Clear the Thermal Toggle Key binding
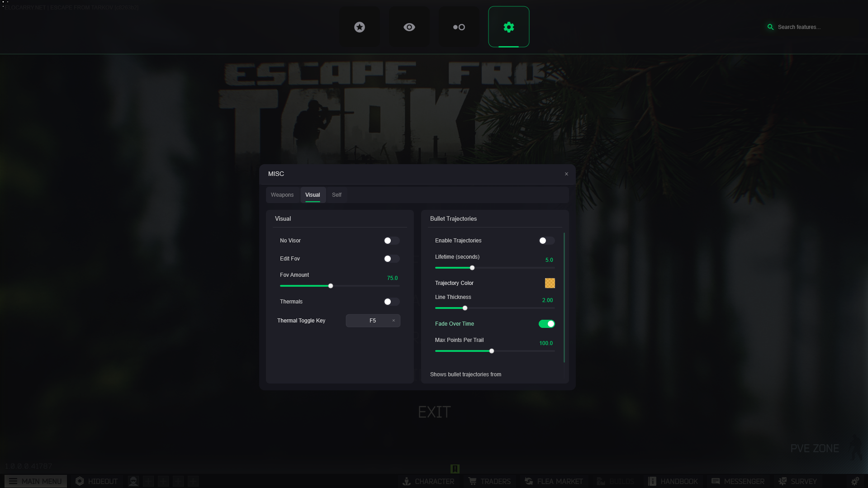This screenshot has width=868, height=488. tap(394, 321)
